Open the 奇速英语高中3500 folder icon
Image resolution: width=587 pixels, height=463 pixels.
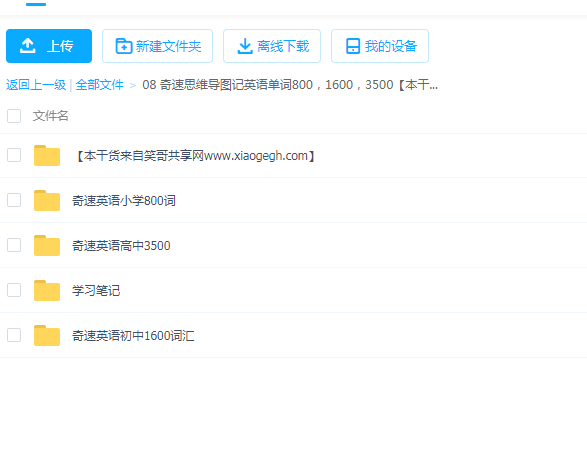pyautogui.click(x=47, y=245)
